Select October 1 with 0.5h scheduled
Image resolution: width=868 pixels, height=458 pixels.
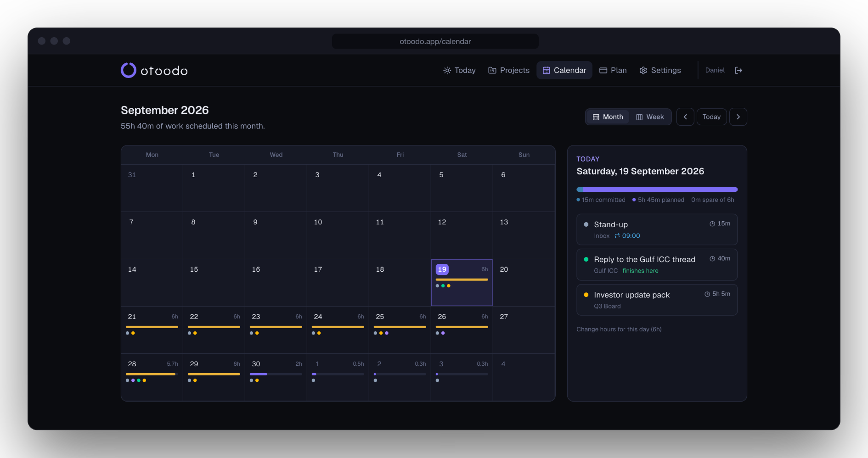[338, 377]
